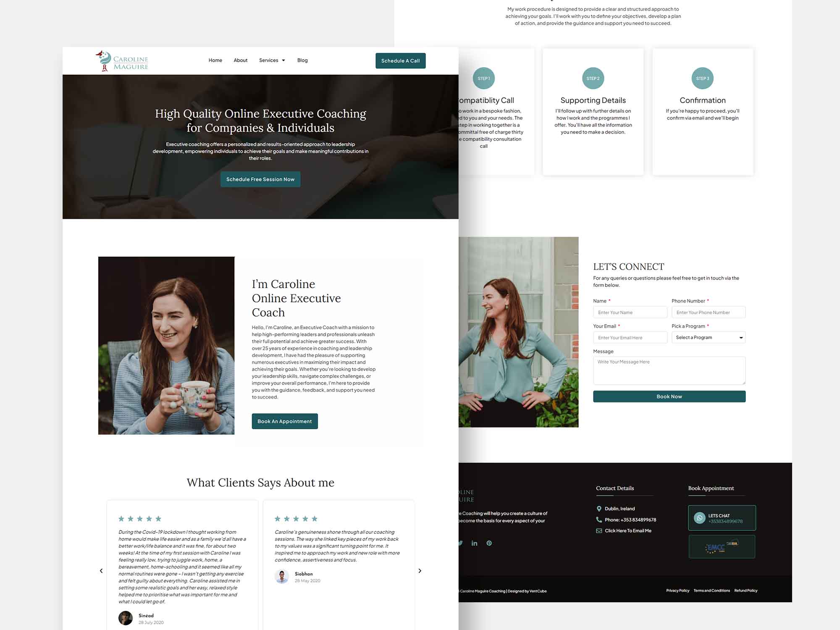
Task: Click the Step 1 compatibility call circle
Action: tap(482, 77)
